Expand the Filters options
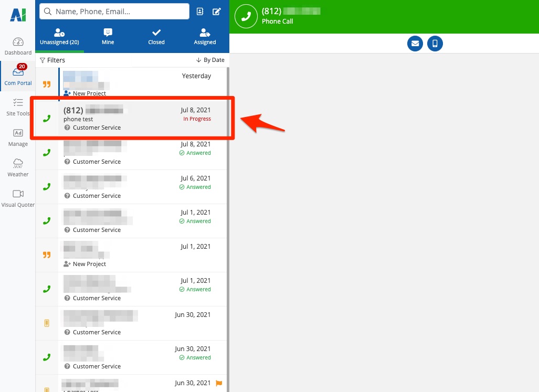 pos(52,60)
